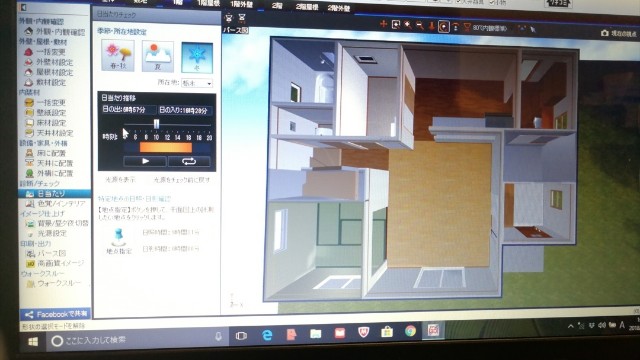Click the 日の出 sunrise time field

(129, 109)
